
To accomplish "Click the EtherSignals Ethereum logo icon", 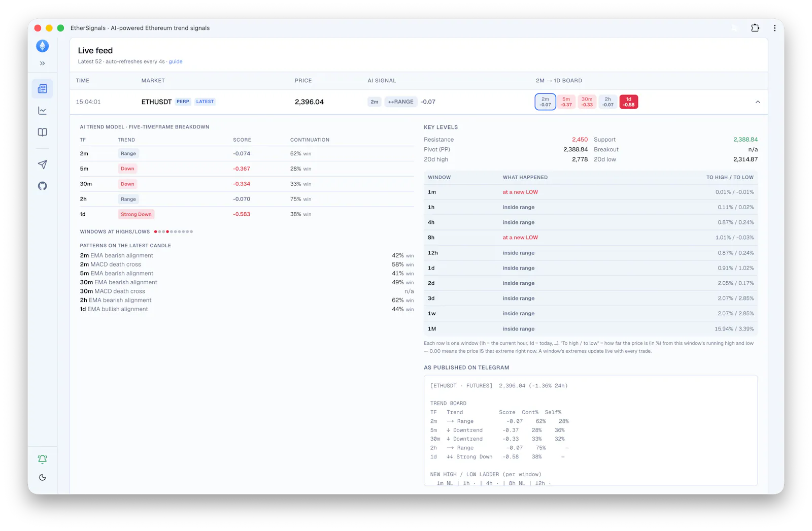I will coord(43,46).
